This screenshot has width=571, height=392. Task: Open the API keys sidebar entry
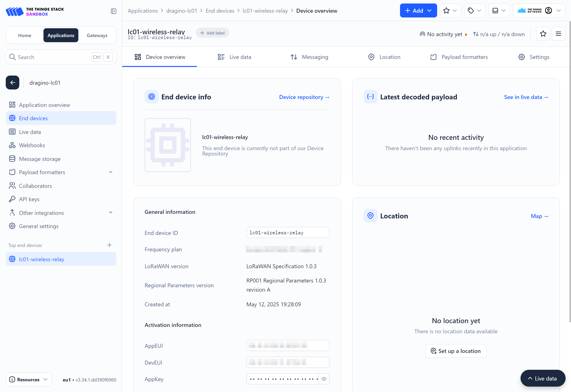coord(29,199)
